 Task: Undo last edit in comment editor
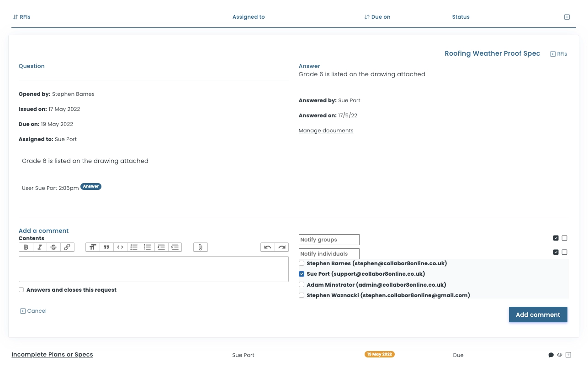[268, 247]
